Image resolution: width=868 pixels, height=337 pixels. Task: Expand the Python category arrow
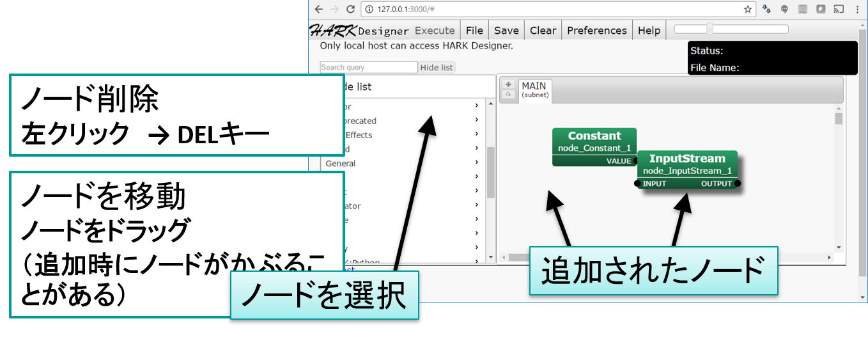tap(477, 262)
